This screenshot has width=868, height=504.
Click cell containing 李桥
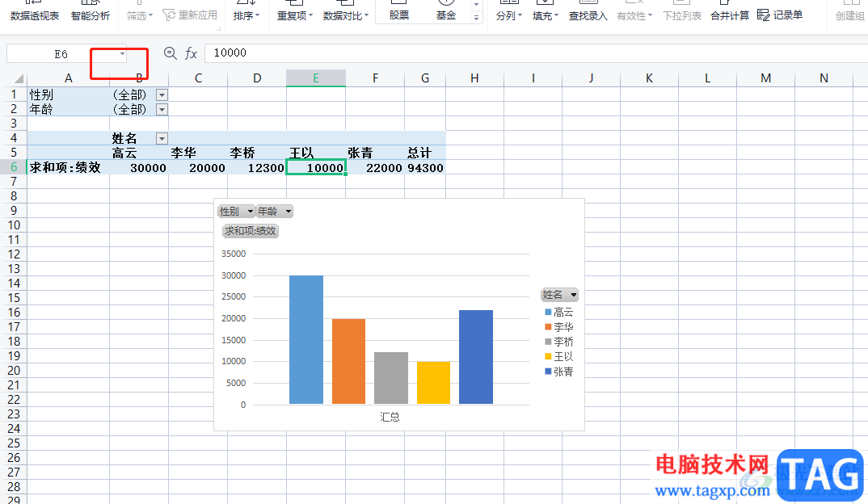[257, 153]
